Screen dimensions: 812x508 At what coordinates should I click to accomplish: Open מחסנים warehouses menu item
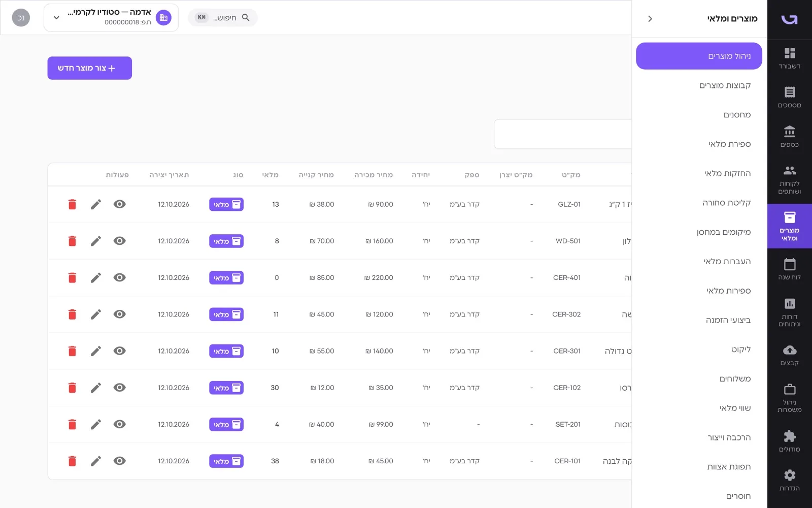pyautogui.click(x=699, y=115)
